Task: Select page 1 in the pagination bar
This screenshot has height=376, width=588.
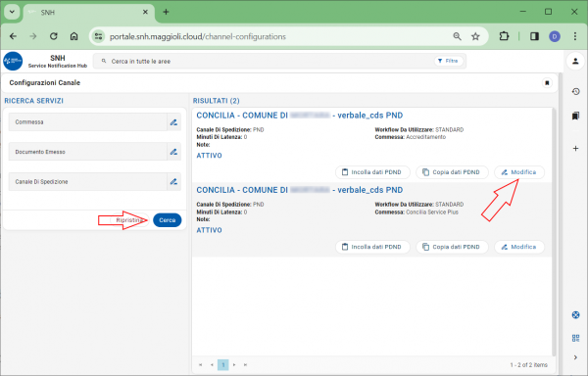Action: click(x=223, y=365)
